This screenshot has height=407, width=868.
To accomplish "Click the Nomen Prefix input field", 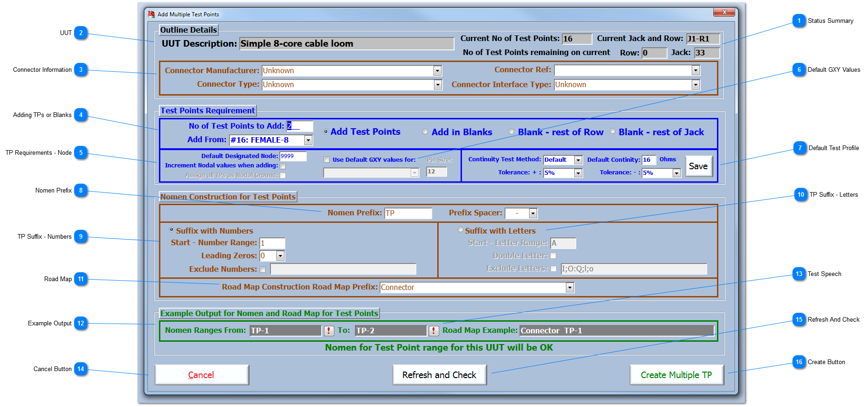I will [408, 214].
